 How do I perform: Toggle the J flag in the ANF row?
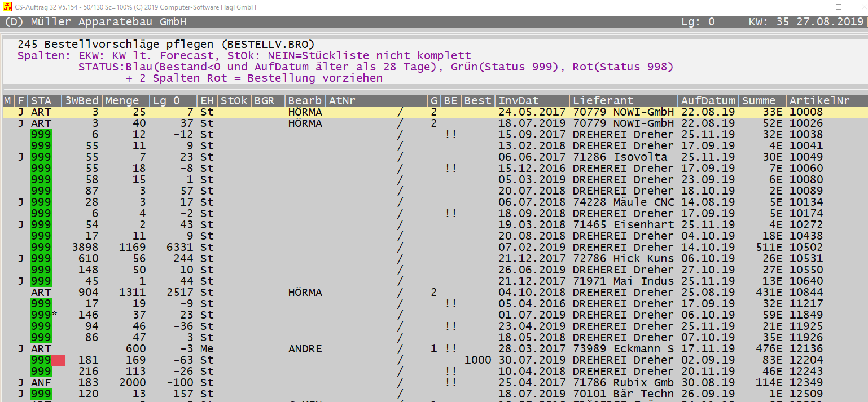coord(21,383)
